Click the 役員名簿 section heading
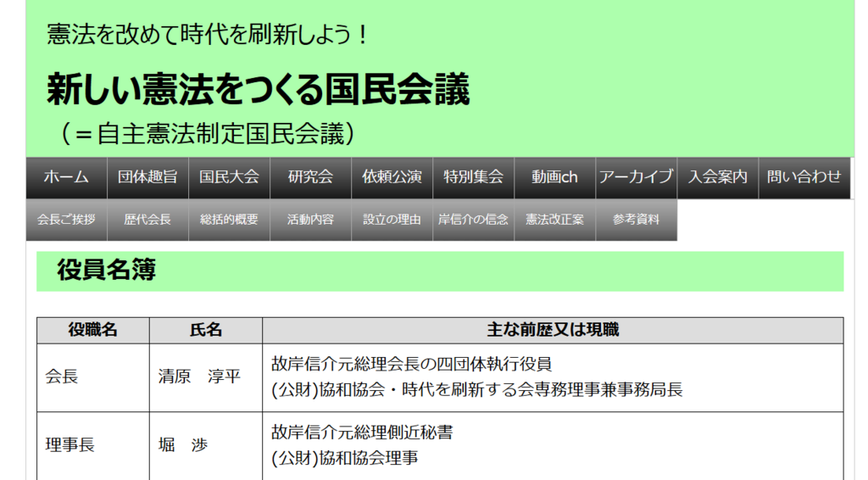This screenshot has width=868, height=480. pyautogui.click(x=106, y=271)
